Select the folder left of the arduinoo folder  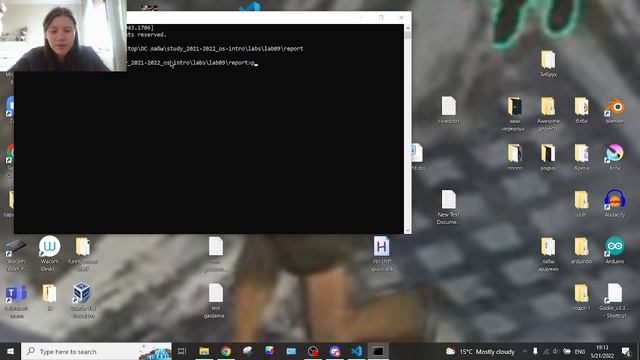[548, 254]
